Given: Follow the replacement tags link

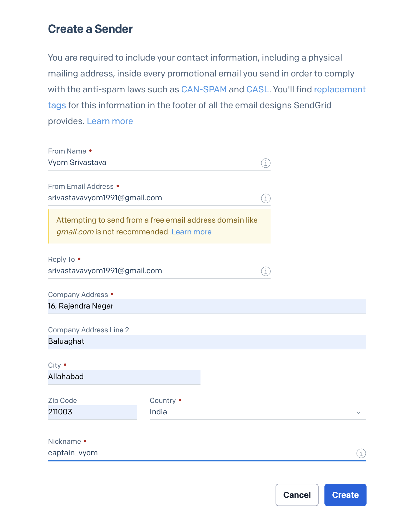Looking at the screenshot, I should tap(339, 89).
